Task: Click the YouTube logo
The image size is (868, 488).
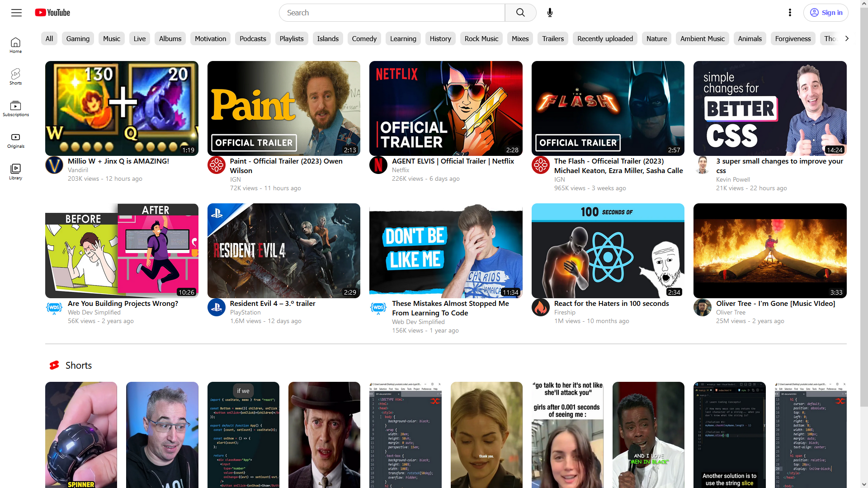Action: pos(52,13)
